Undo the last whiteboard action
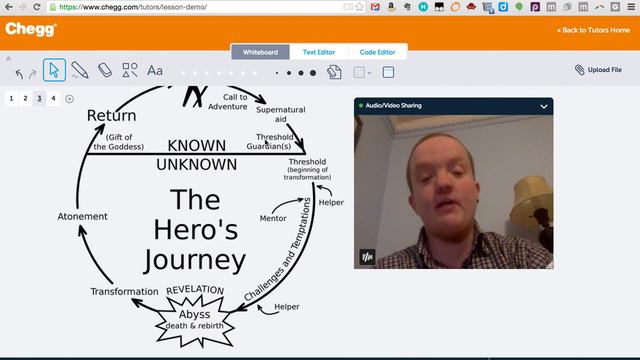640x360 pixels. [x=19, y=74]
